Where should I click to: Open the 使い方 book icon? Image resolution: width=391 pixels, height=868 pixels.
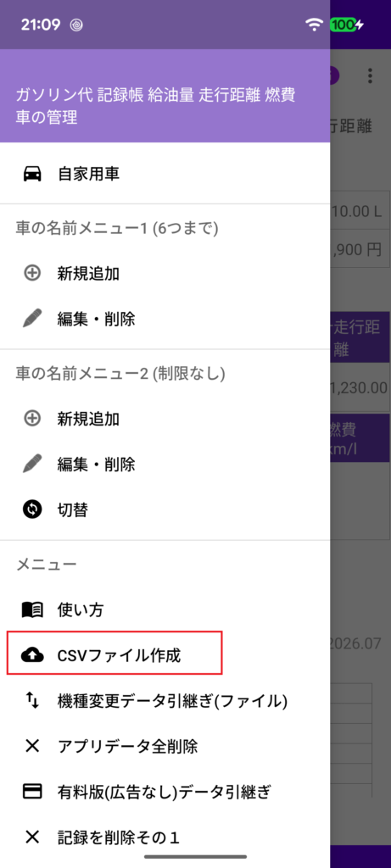[32, 610]
